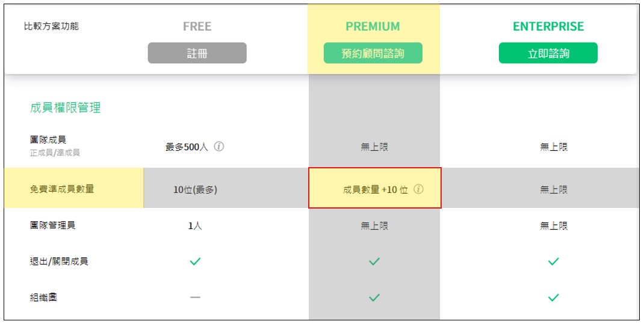
Task: Select the ENTERPRISE plan heading
Action: [x=548, y=26]
